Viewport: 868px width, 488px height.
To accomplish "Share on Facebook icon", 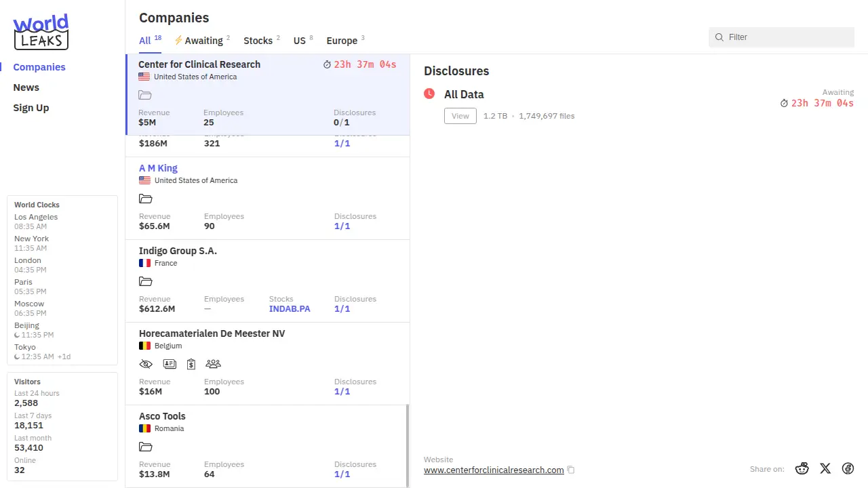I will [x=848, y=468].
